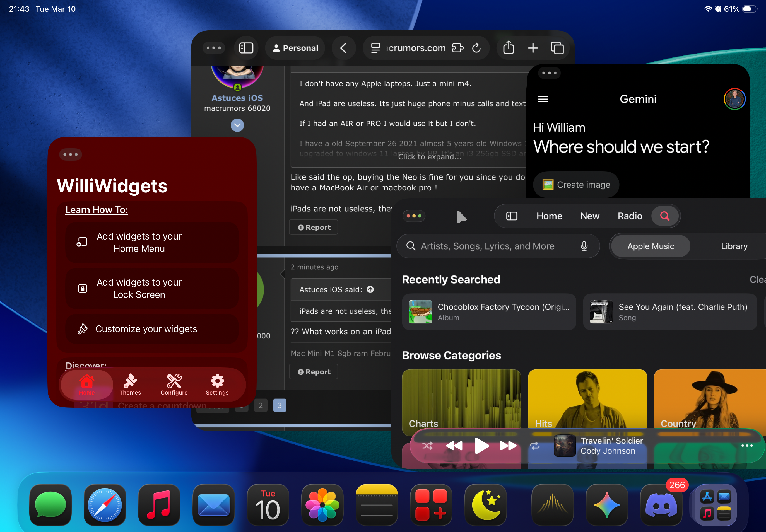Open the extensions icon in Safari address bar
The height and width of the screenshot is (532, 766).
coord(458,48)
